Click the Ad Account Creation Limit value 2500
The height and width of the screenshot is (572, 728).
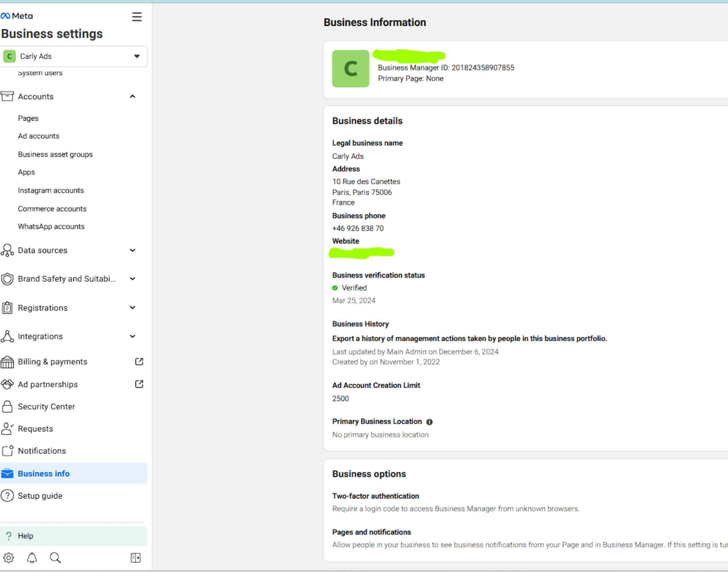(340, 399)
